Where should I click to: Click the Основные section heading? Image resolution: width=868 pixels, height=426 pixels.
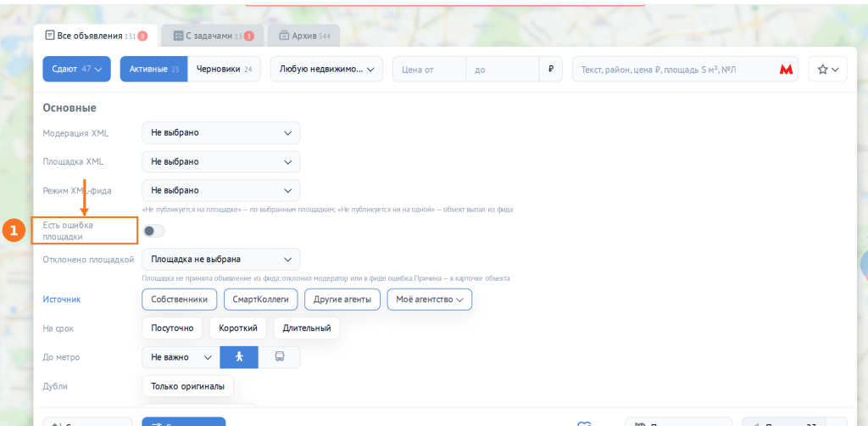click(x=70, y=108)
